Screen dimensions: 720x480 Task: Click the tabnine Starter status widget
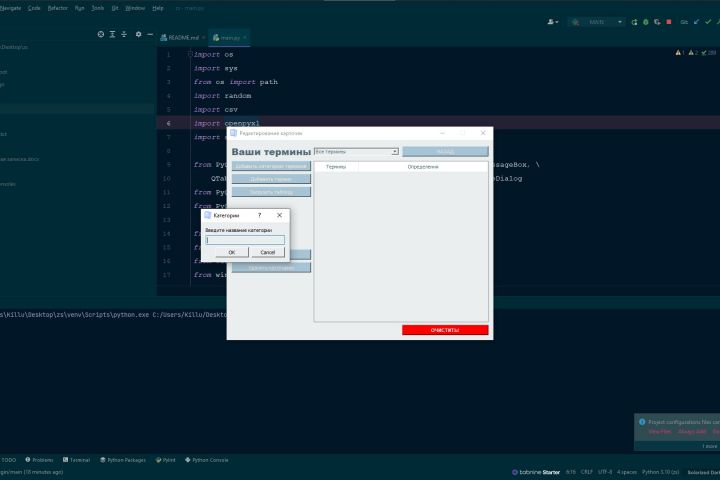[536, 472]
